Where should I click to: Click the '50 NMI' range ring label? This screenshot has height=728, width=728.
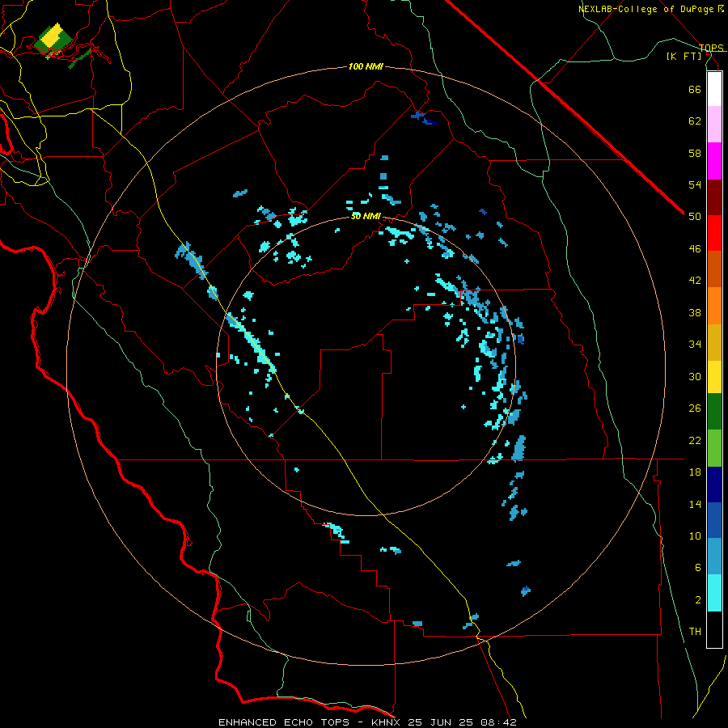point(366,216)
